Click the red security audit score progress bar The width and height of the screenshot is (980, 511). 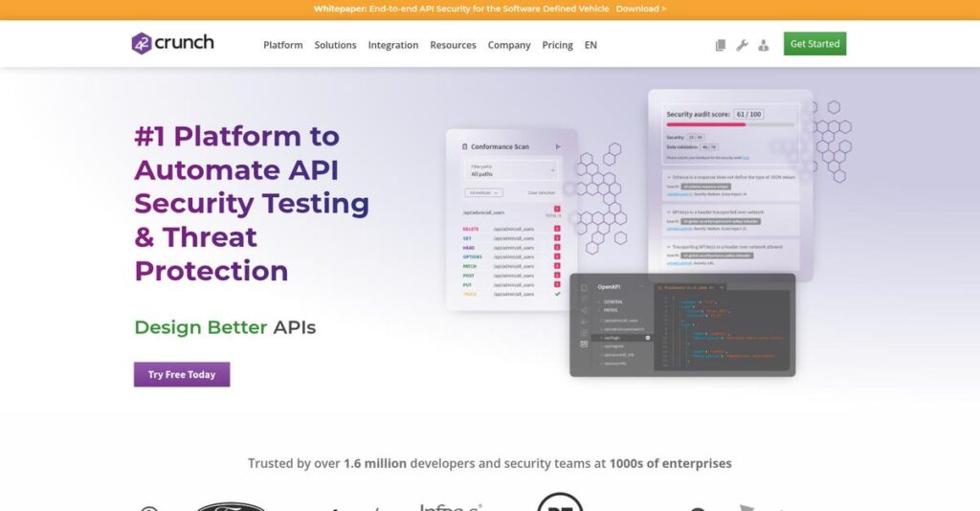(706, 124)
